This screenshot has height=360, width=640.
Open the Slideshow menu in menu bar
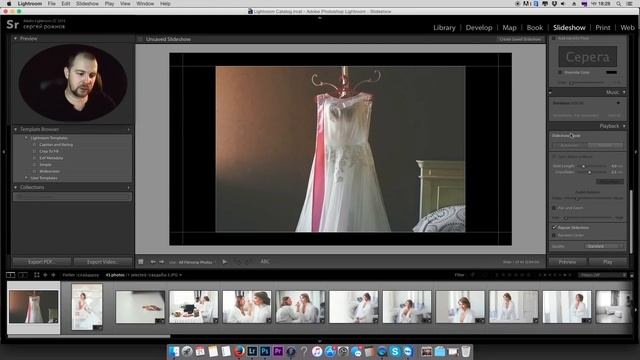pos(87,4)
